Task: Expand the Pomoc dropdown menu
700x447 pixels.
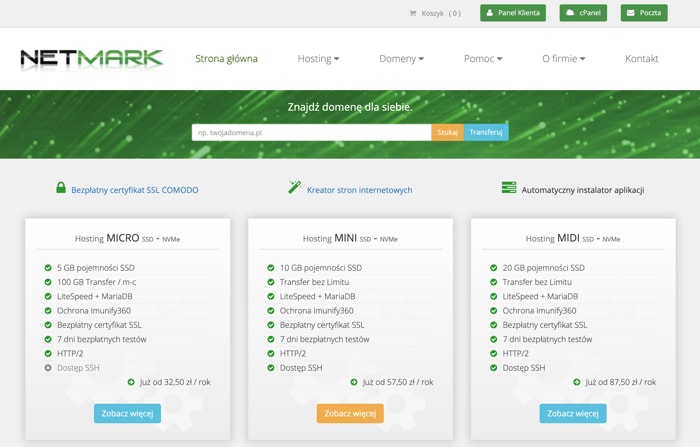Action: [483, 59]
